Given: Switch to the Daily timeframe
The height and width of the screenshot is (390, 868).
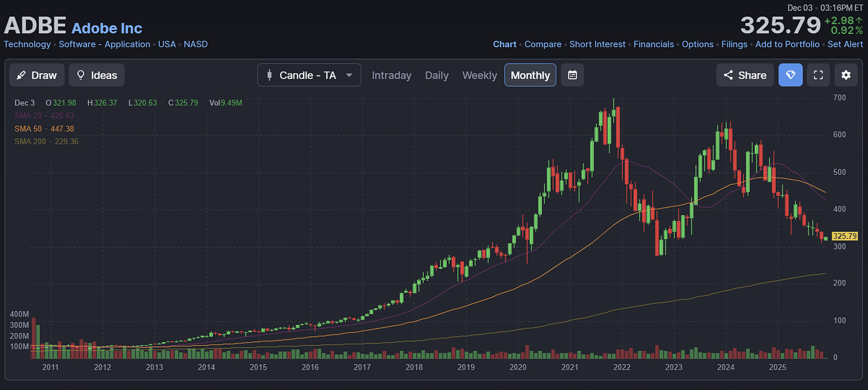Looking at the screenshot, I should (x=437, y=75).
